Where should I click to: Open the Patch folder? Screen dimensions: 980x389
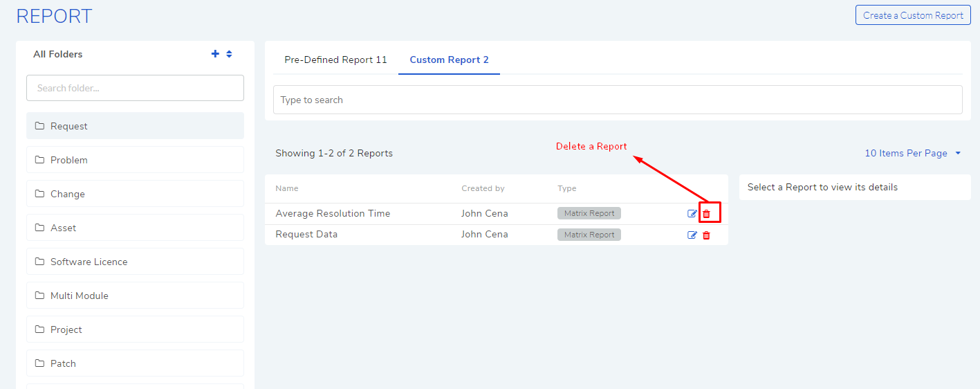click(x=135, y=363)
